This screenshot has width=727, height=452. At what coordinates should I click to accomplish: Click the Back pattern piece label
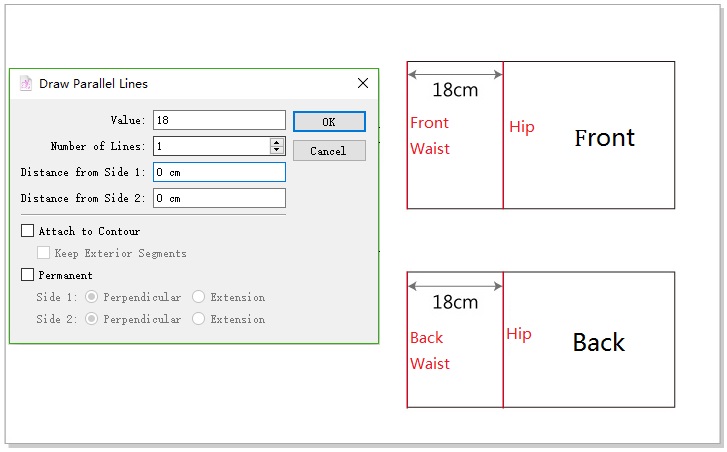(598, 343)
